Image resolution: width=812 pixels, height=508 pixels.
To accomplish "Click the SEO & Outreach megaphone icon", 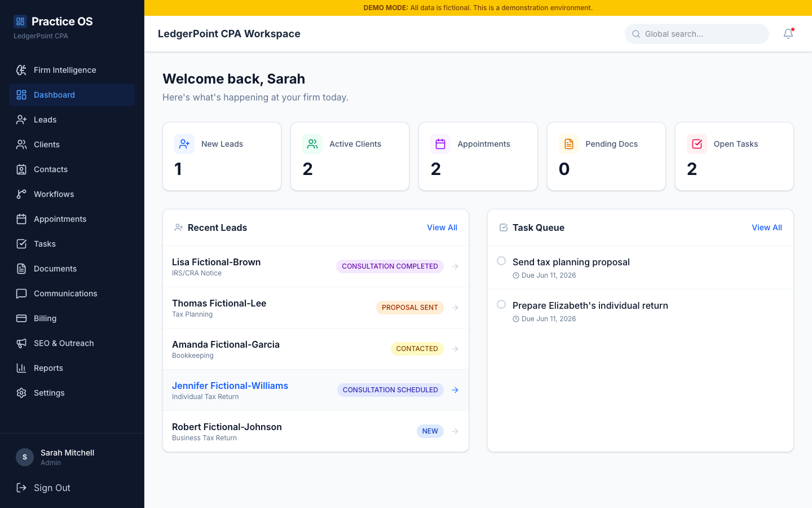I will click(x=21, y=343).
